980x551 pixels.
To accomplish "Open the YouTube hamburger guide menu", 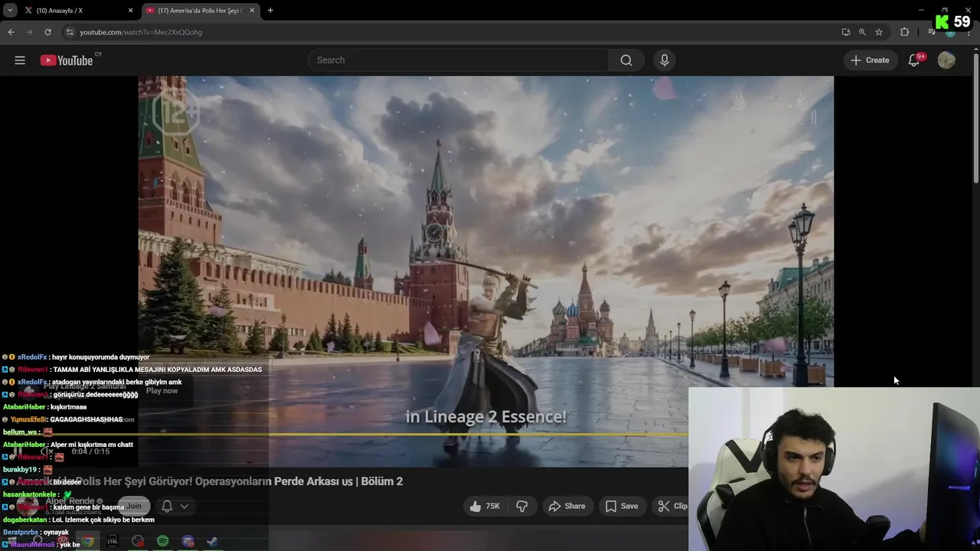I will pyautogui.click(x=20, y=60).
